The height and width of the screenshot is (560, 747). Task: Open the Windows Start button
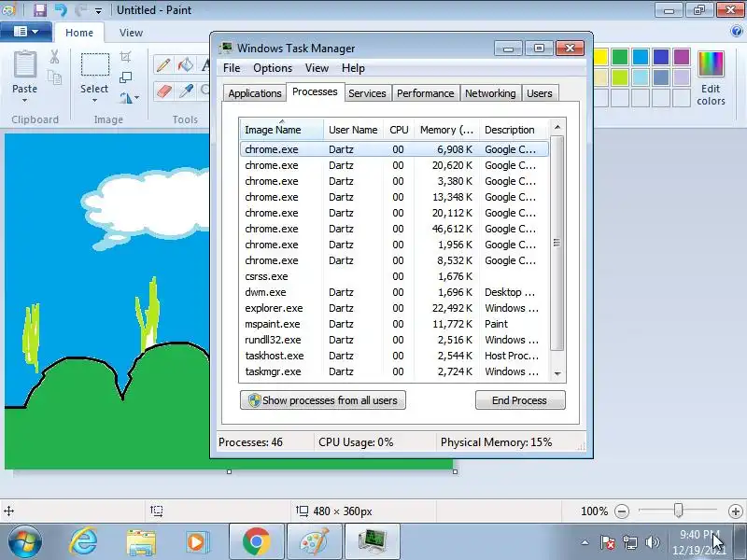24,542
